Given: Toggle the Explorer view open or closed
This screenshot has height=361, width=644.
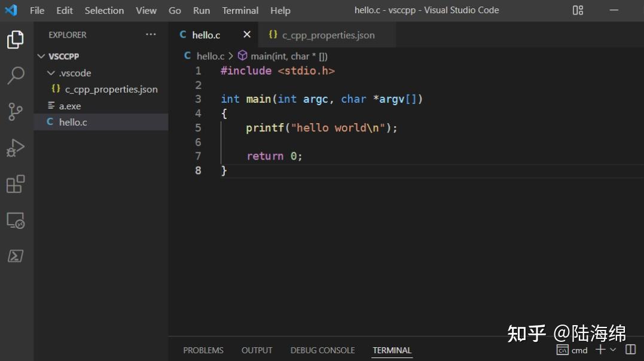Looking at the screenshot, I should pos(16,39).
